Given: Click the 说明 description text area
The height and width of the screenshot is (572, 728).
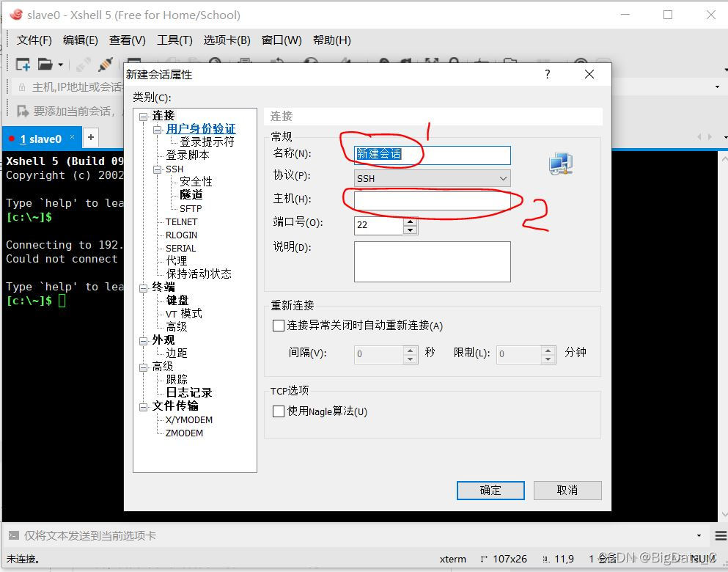Looking at the screenshot, I should (x=433, y=261).
